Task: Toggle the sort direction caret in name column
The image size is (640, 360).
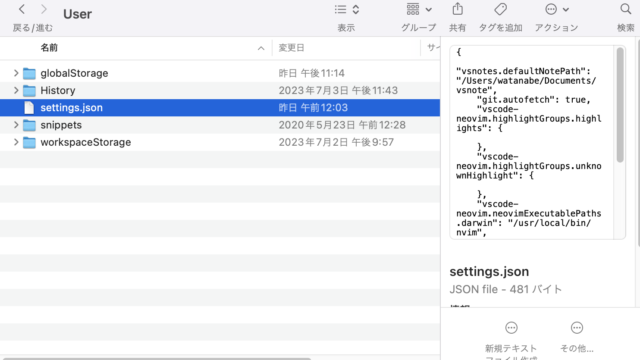Action: click(x=261, y=48)
